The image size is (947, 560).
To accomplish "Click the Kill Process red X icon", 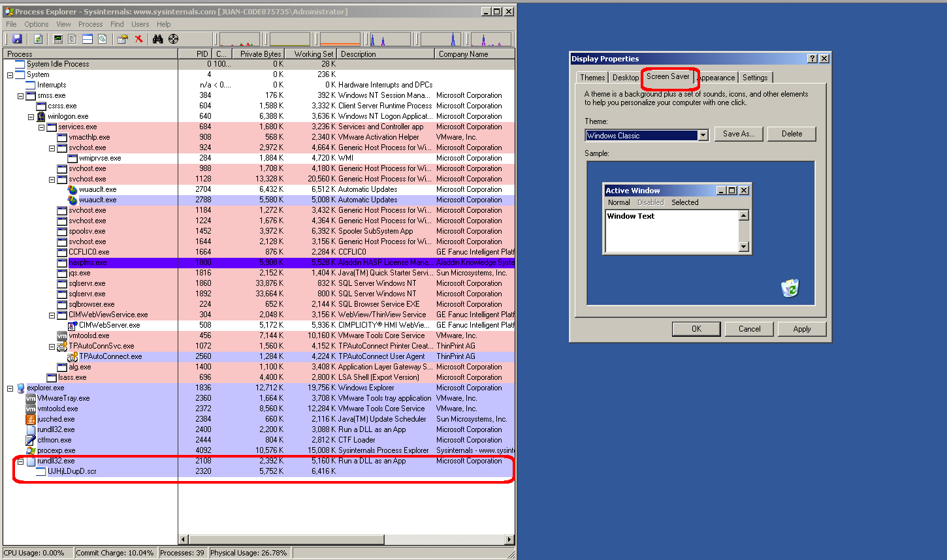I will click(x=138, y=39).
